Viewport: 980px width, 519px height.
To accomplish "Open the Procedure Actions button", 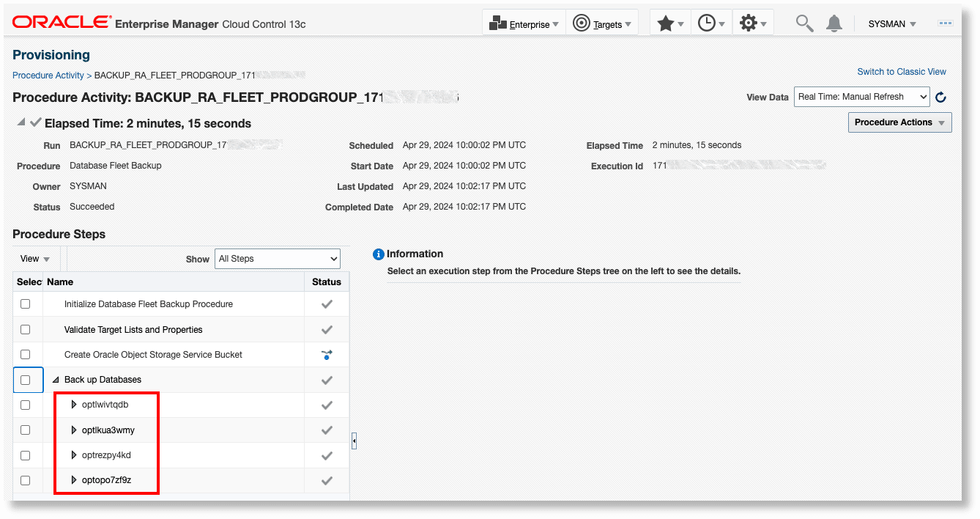I will (899, 122).
